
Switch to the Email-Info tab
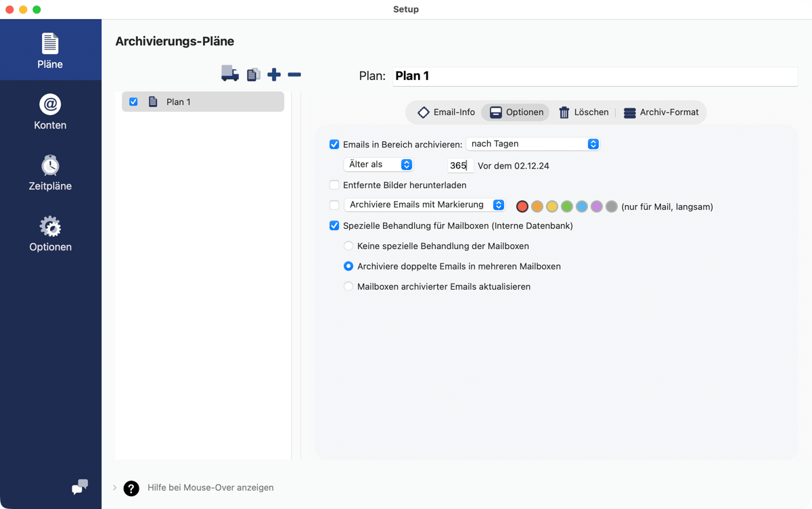pos(446,112)
